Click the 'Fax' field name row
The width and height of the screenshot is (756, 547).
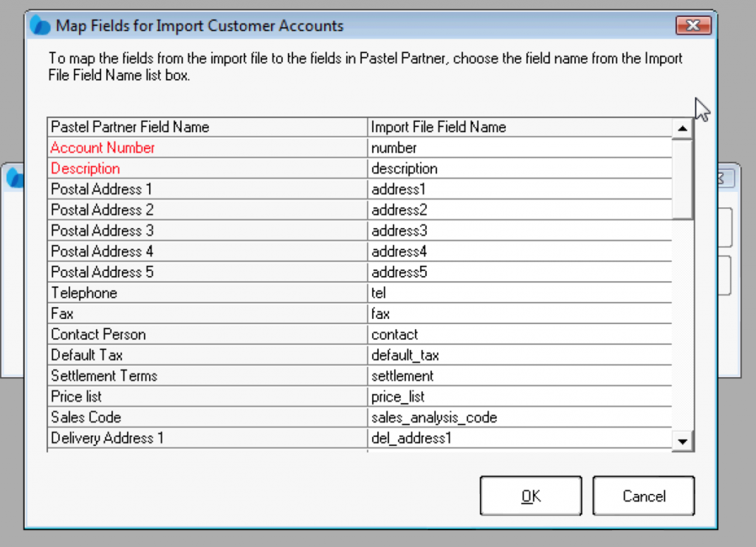pyautogui.click(x=207, y=313)
